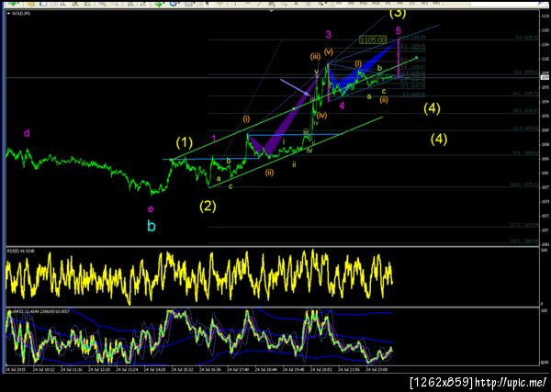551x392 pixels.
Task: Click the purple arrow drawing object
Action: (x=295, y=87)
